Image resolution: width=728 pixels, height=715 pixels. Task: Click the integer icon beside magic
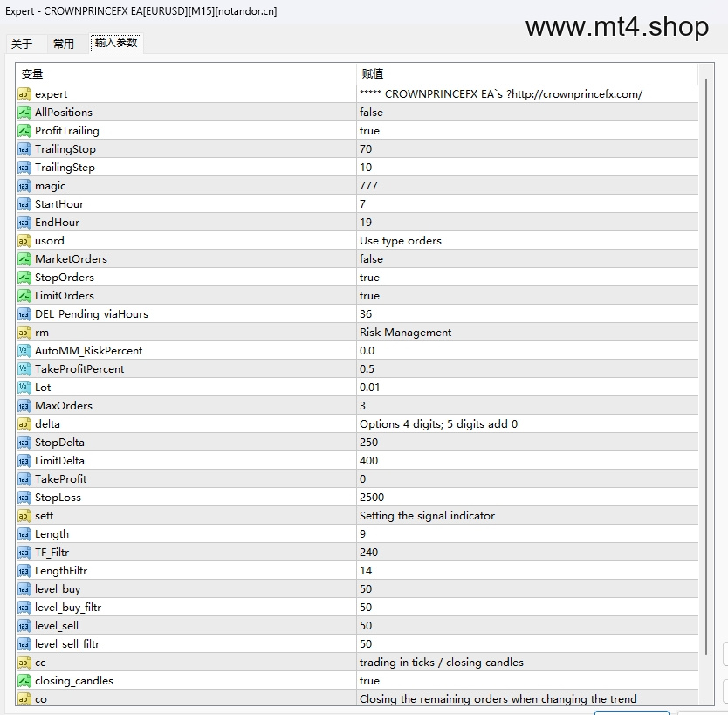pyautogui.click(x=24, y=186)
